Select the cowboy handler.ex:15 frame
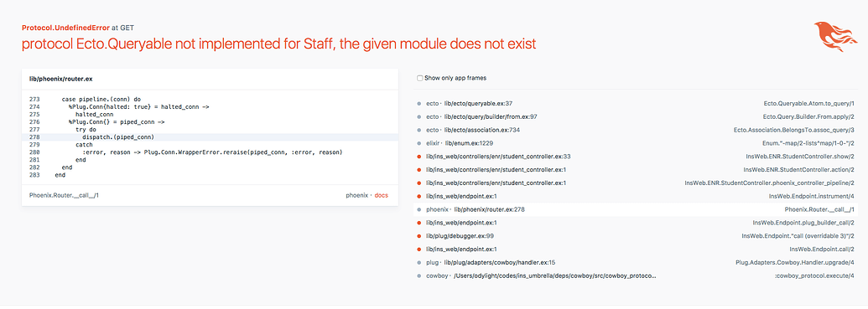The width and height of the screenshot is (868, 309). pos(635,263)
